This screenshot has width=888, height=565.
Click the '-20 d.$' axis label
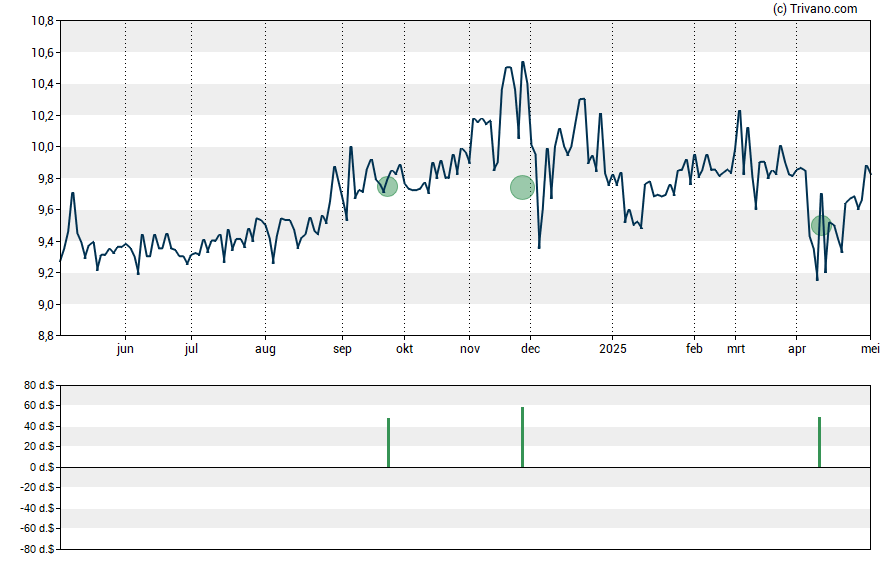[x=37, y=487]
